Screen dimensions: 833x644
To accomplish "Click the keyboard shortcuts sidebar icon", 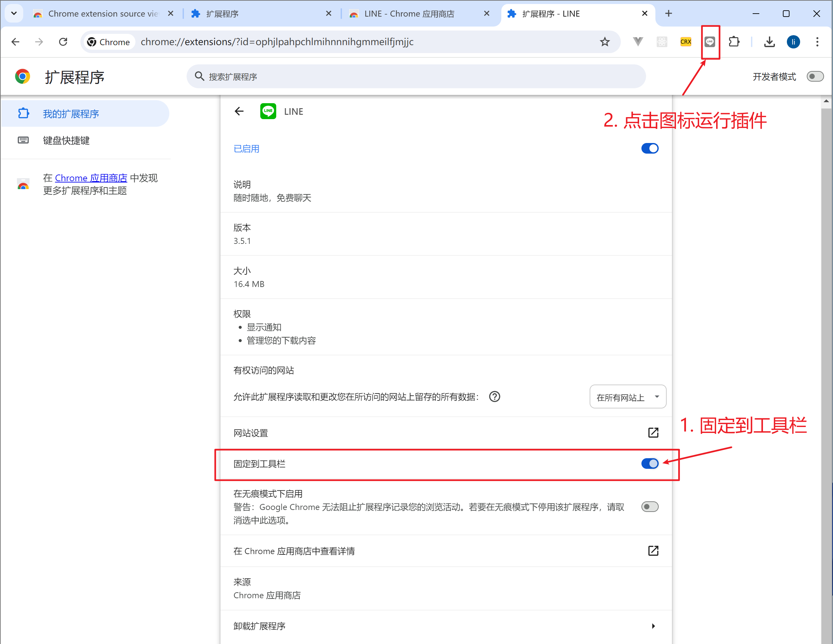I will [23, 140].
